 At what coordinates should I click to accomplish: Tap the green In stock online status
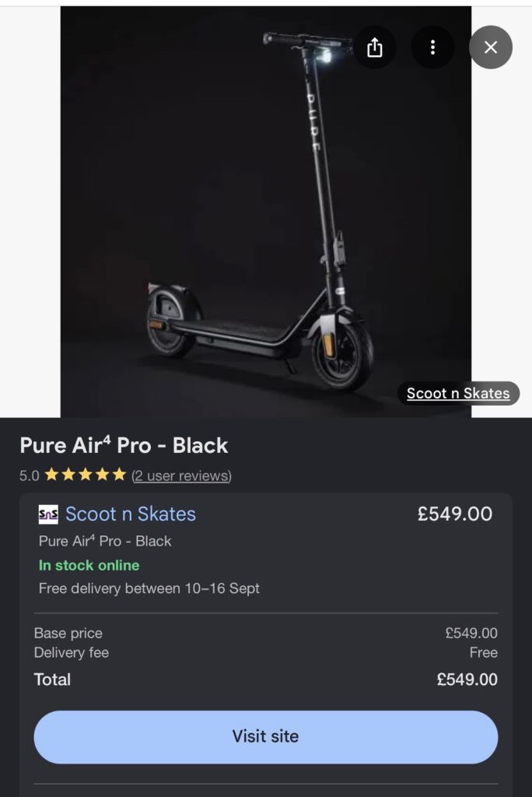pos(89,565)
